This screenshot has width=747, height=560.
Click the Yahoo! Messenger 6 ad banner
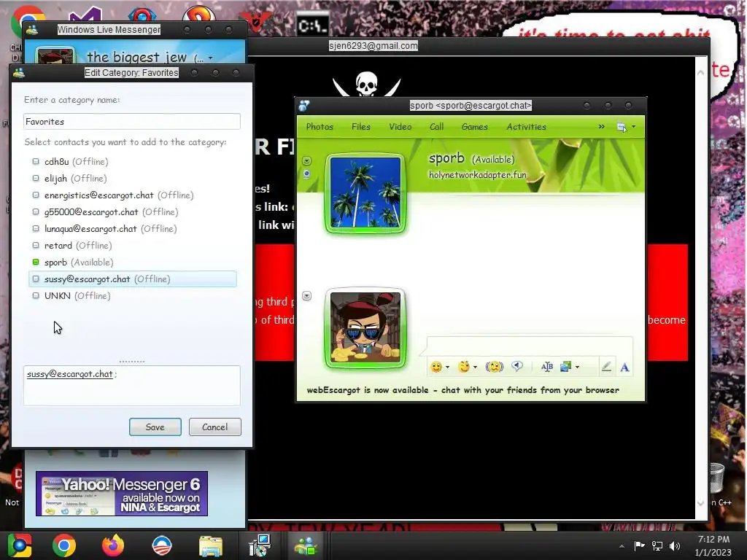tap(122, 494)
